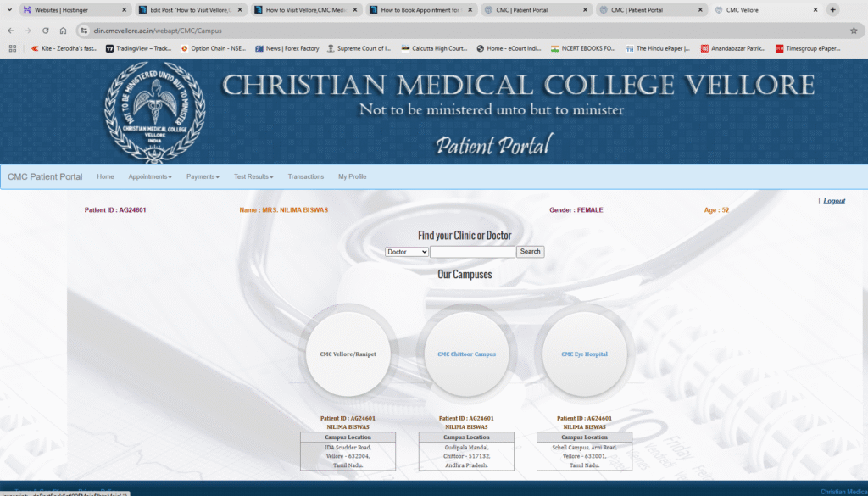This screenshot has width=868, height=496.
Task: Click the browser home icon
Action: (x=63, y=31)
